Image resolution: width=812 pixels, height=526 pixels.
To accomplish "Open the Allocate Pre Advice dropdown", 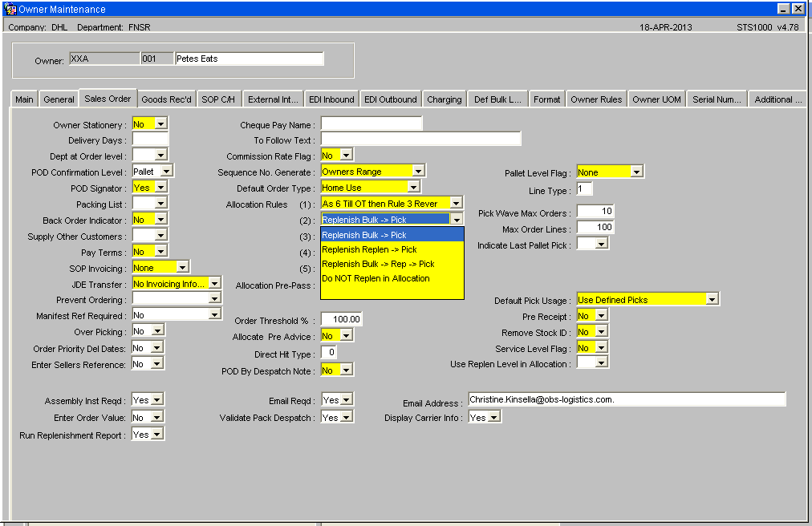I will (346, 335).
